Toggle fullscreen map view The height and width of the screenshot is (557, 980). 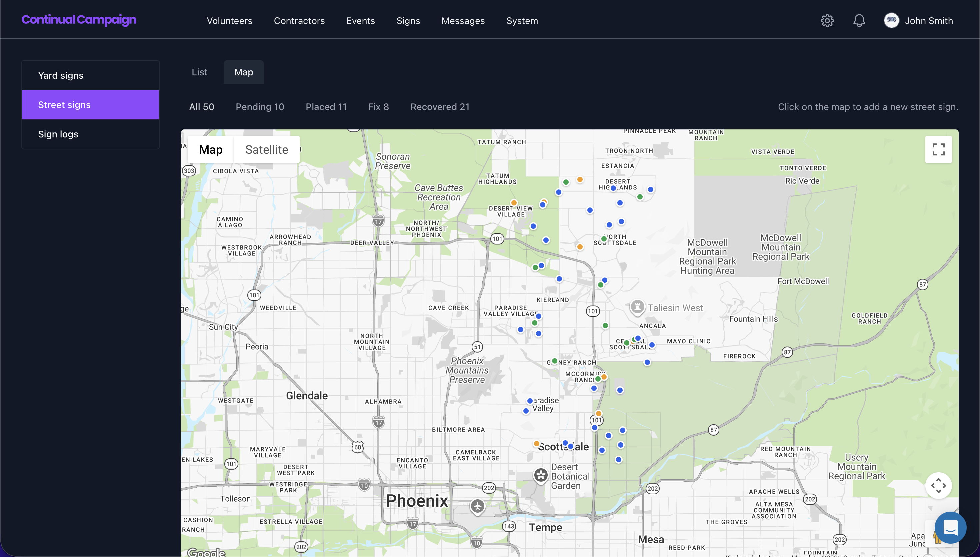pos(938,149)
